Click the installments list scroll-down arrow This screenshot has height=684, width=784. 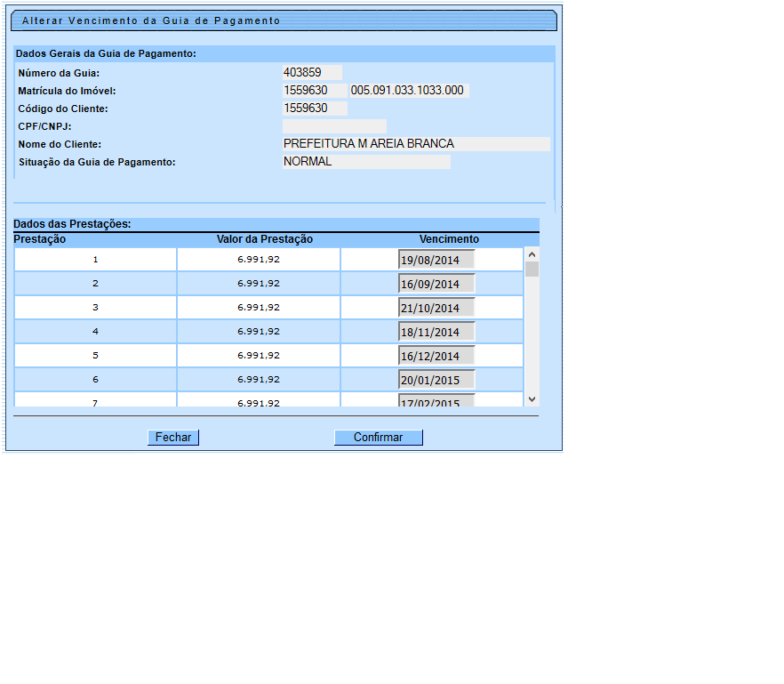point(532,399)
